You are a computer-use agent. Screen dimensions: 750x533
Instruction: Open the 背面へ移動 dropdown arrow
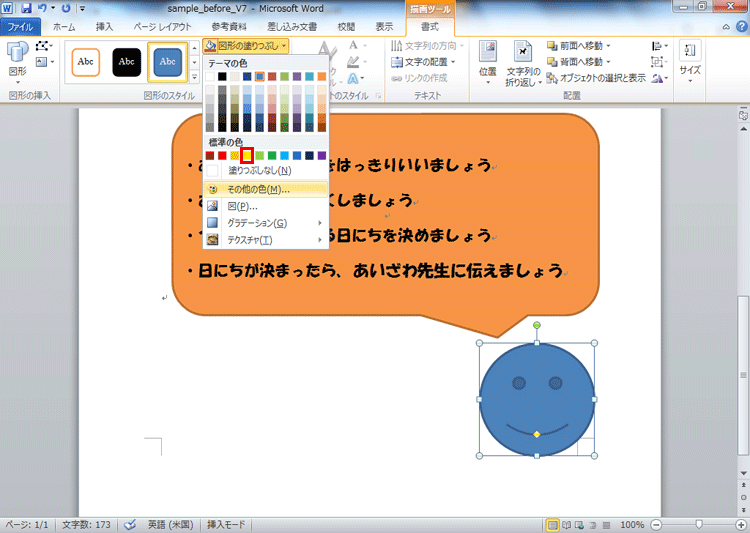tap(608, 62)
